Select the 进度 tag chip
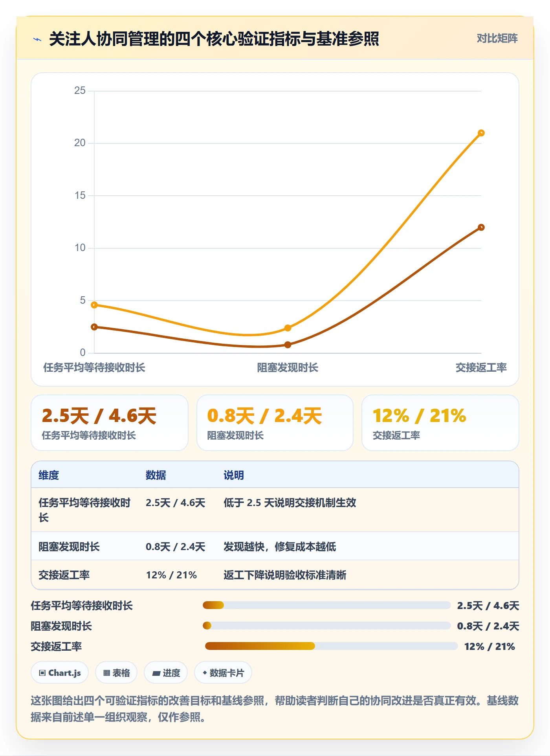The height and width of the screenshot is (756, 550). point(166,673)
